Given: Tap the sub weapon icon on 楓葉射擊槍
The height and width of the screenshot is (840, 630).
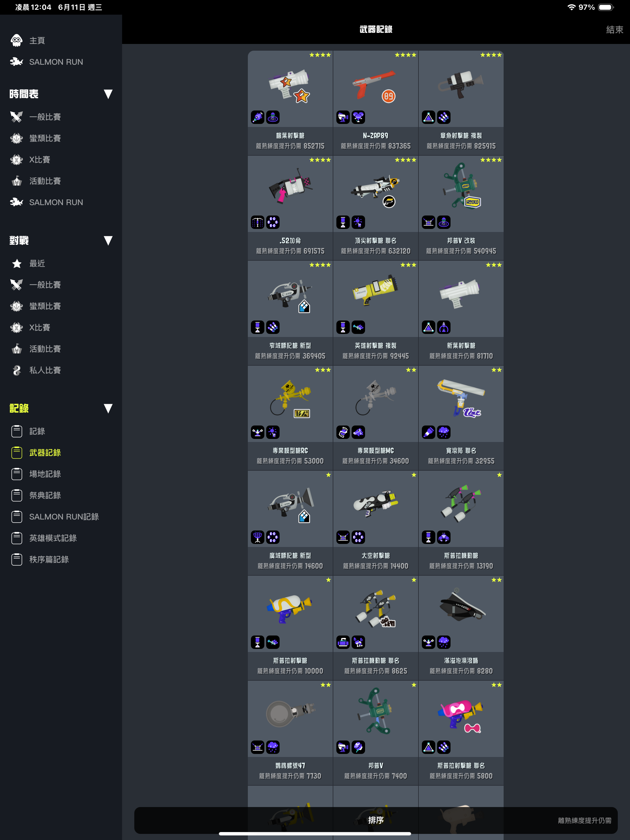Looking at the screenshot, I should point(258,117).
